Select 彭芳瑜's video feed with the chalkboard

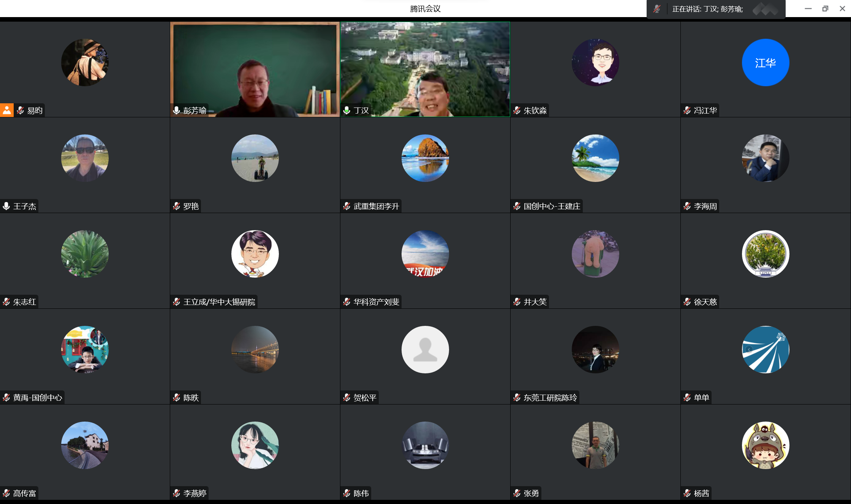pyautogui.click(x=255, y=69)
